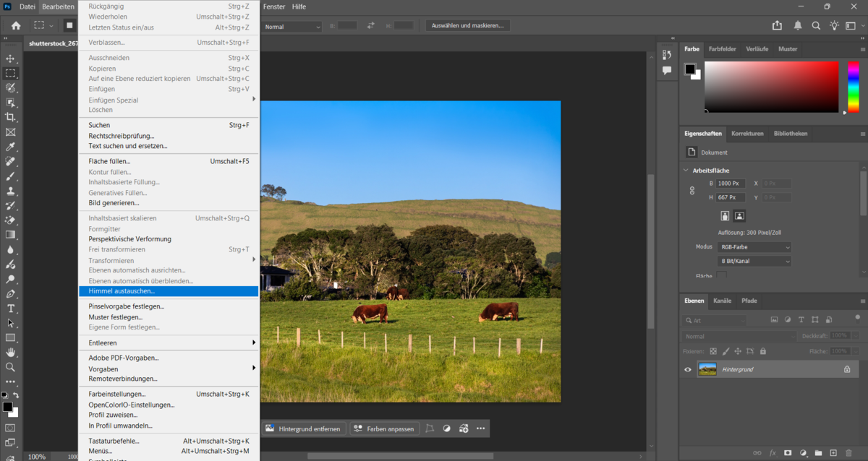Viewport: 868px width, 461px height.
Task: Filter layers by text layers using the T icon
Action: (801, 319)
